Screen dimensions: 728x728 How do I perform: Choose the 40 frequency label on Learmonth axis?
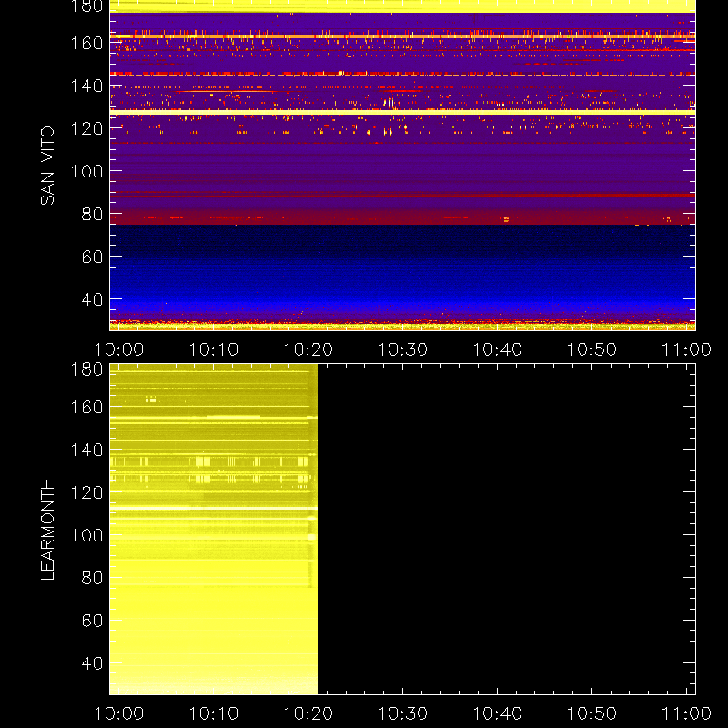pyautogui.click(x=93, y=663)
